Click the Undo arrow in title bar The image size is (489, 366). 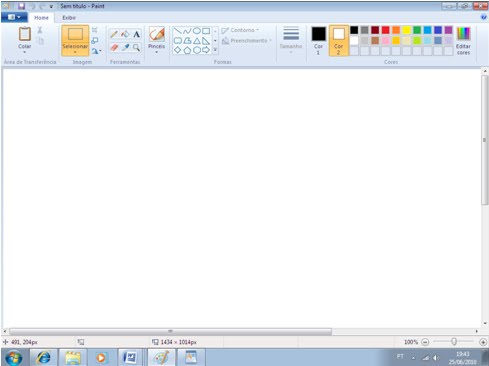(32, 6)
